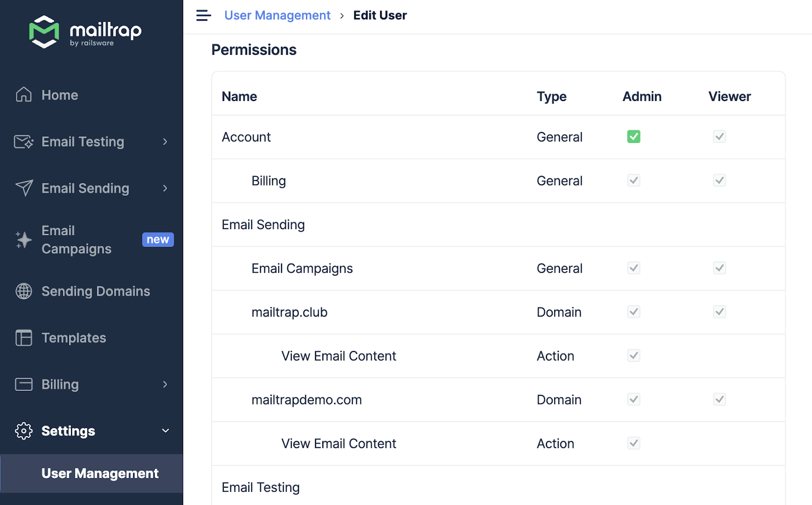Toggle the hamburger menu icon
The image size is (812, 505).
(204, 16)
